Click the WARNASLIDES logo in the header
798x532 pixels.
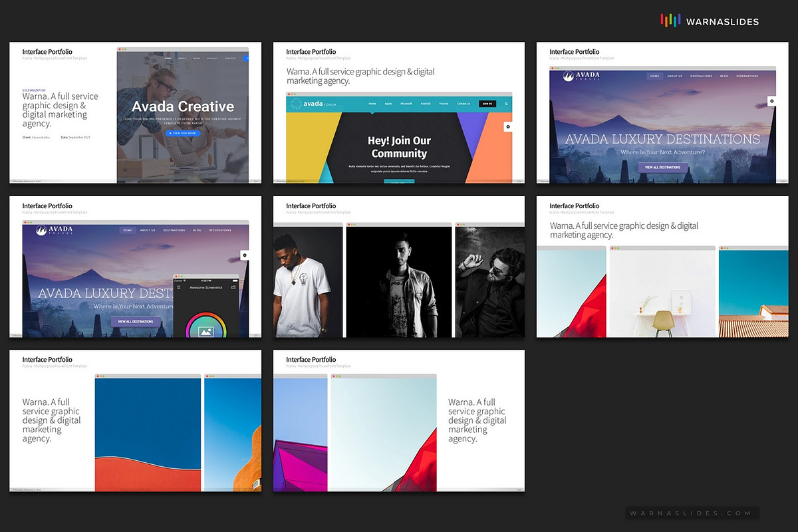click(710, 21)
